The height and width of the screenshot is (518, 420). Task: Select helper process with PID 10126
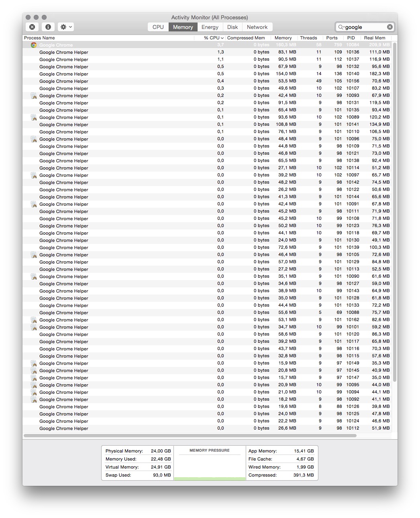[207, 407]
